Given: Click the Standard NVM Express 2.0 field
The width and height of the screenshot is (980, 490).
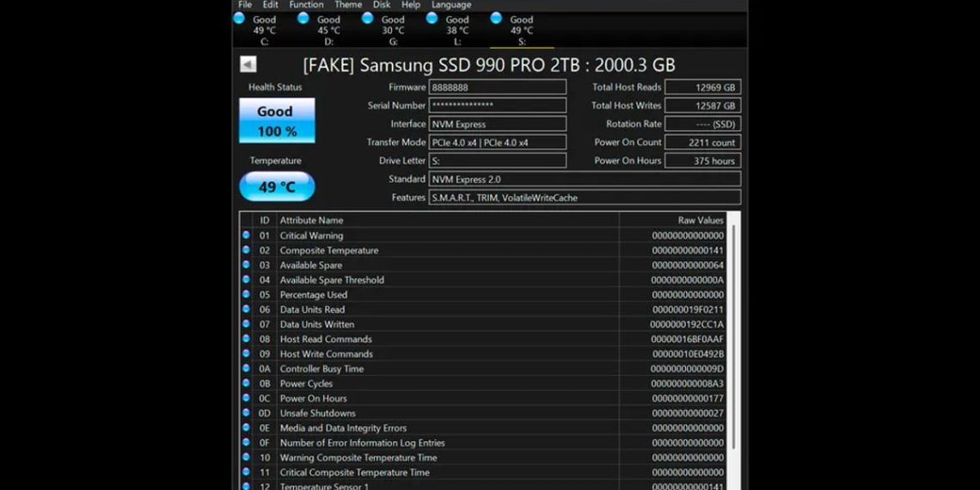Looking at the screenshot, I should pyautogui.click(x=585, y=180).
